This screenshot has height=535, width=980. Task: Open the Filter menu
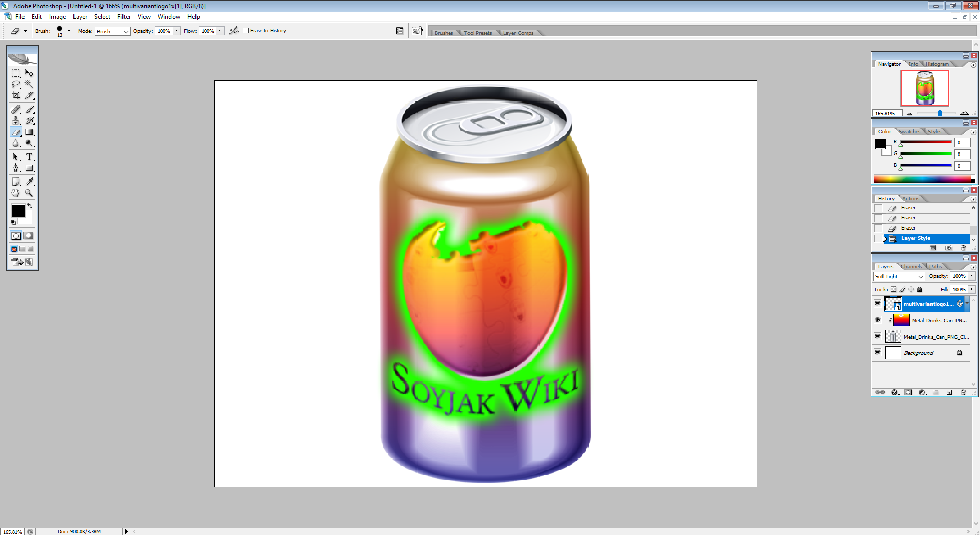[124, 17]
